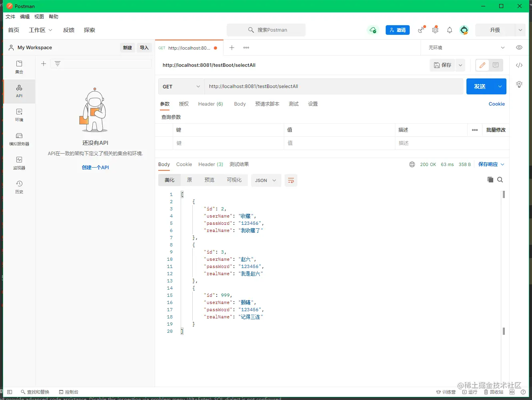Click the filter icon in sidebar
The image size is (532, 400).
[x=58, y=64]
